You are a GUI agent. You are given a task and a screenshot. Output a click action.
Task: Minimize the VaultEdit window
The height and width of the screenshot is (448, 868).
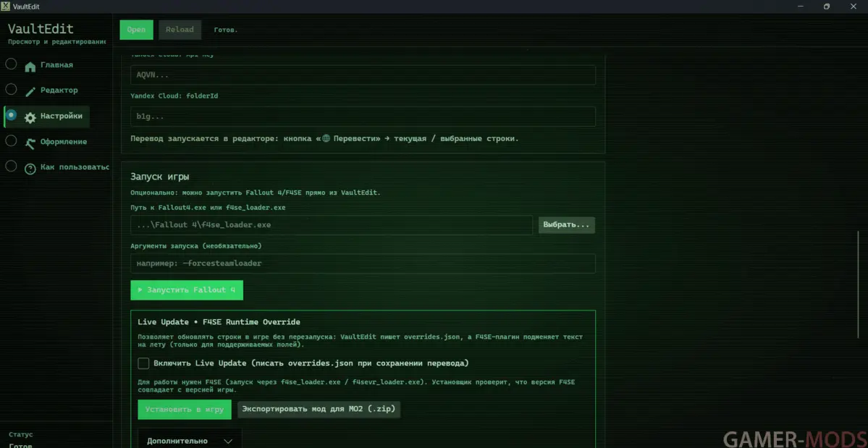coord(801,7)
